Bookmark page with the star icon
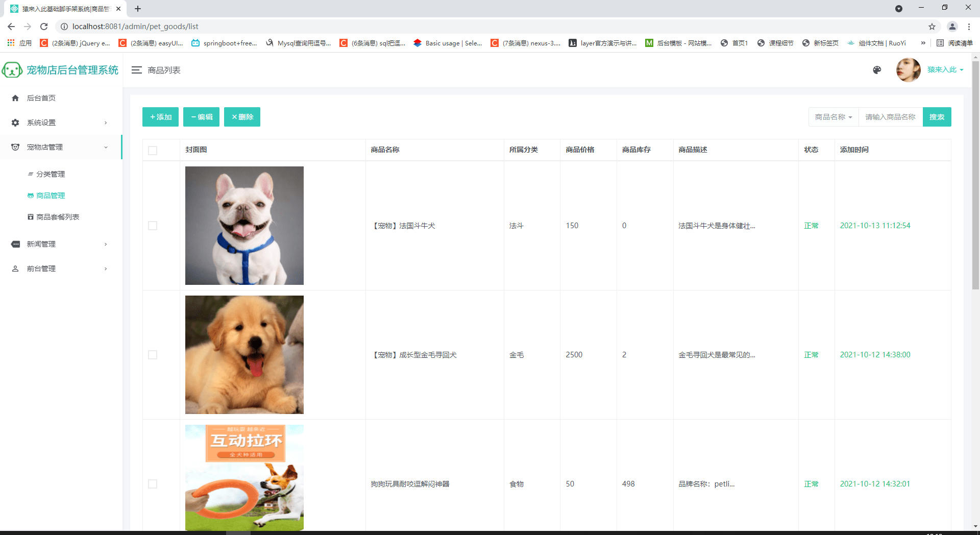This screenshot has width=980, height=535. (x=932, y=27)
